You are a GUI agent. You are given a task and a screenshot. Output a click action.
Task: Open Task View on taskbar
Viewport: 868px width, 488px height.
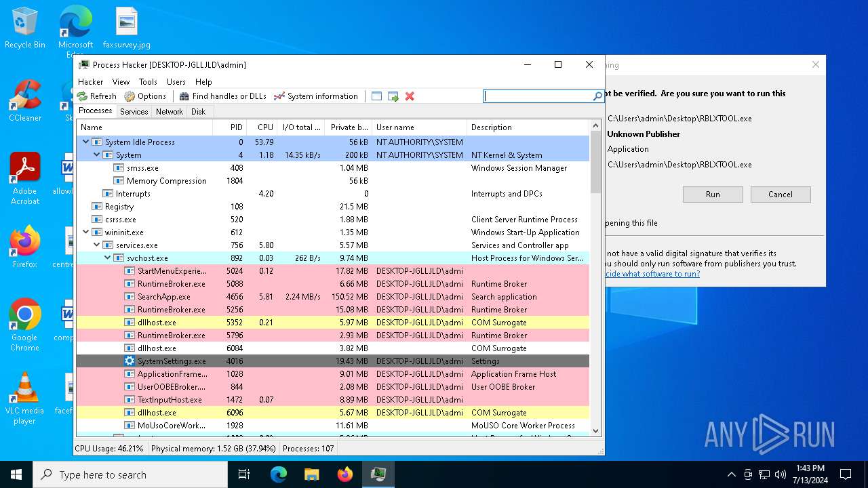pos(244,474)
